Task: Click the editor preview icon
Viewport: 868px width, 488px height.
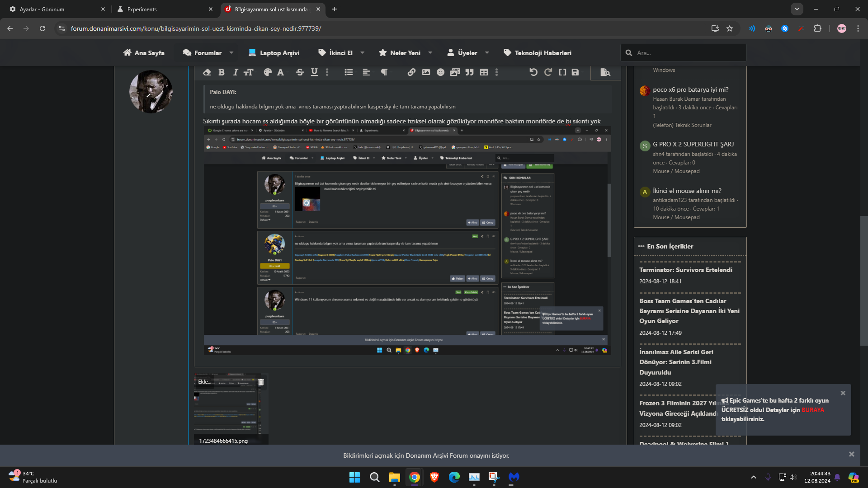Action: pyautogui.click(x=605, y=72)
